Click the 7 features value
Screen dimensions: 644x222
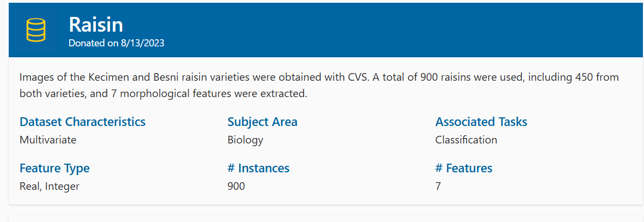438,186
